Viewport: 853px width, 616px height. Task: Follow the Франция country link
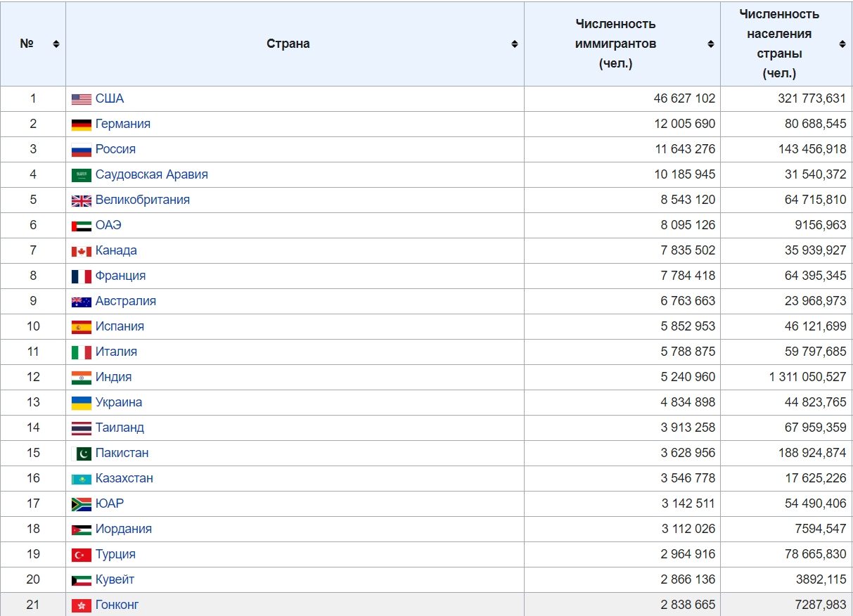click(121, 276)
